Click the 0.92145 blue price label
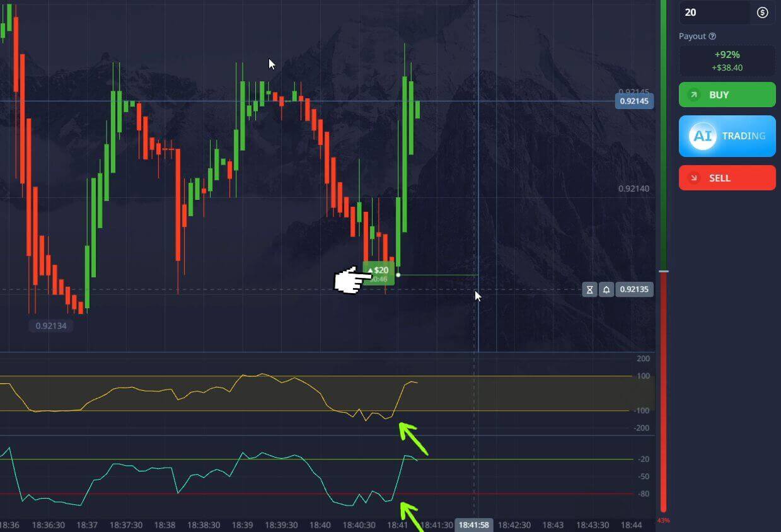 [x=633, y=101]
